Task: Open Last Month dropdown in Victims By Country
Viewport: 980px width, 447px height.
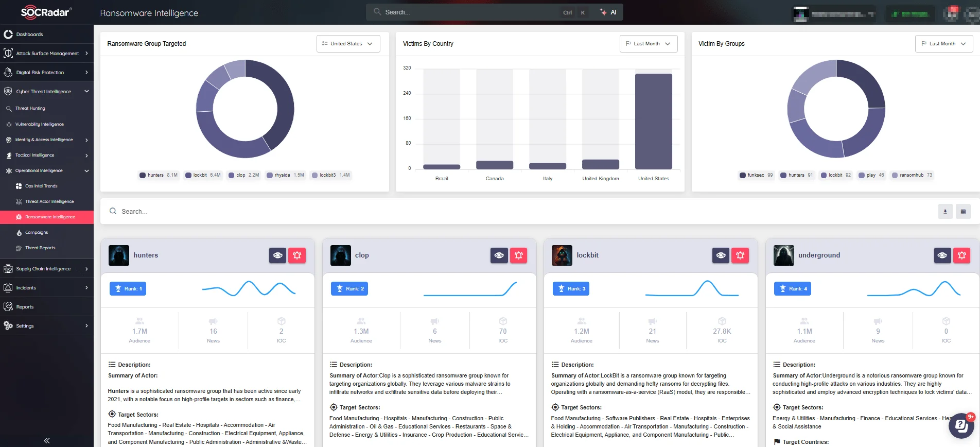Action: coord(649,44)
